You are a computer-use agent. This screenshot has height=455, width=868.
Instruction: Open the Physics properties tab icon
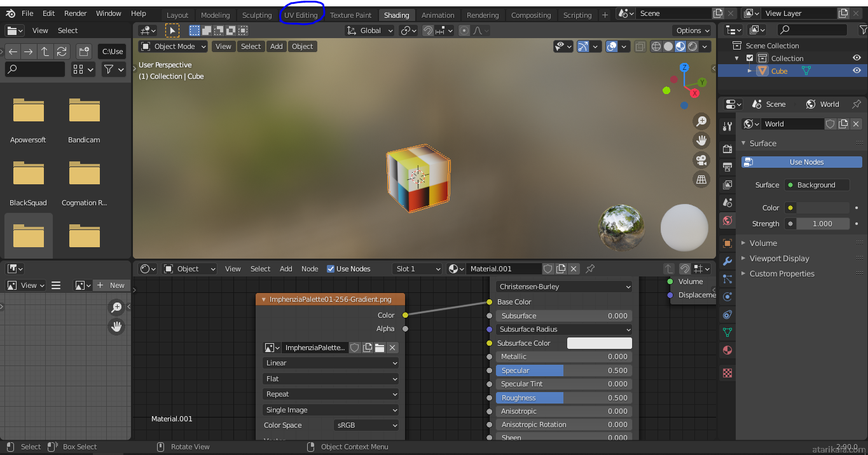pos(727,297)
